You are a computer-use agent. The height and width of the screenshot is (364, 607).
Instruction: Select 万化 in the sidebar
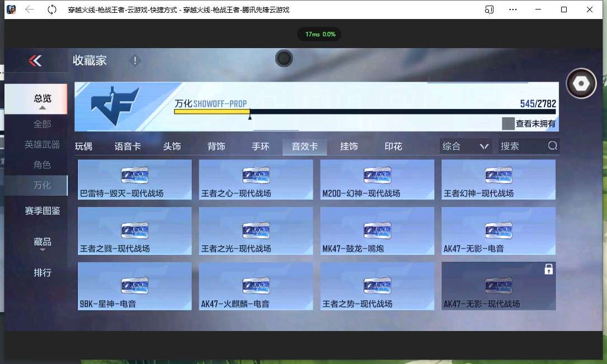pyautogui.click(x=36, y=185)
